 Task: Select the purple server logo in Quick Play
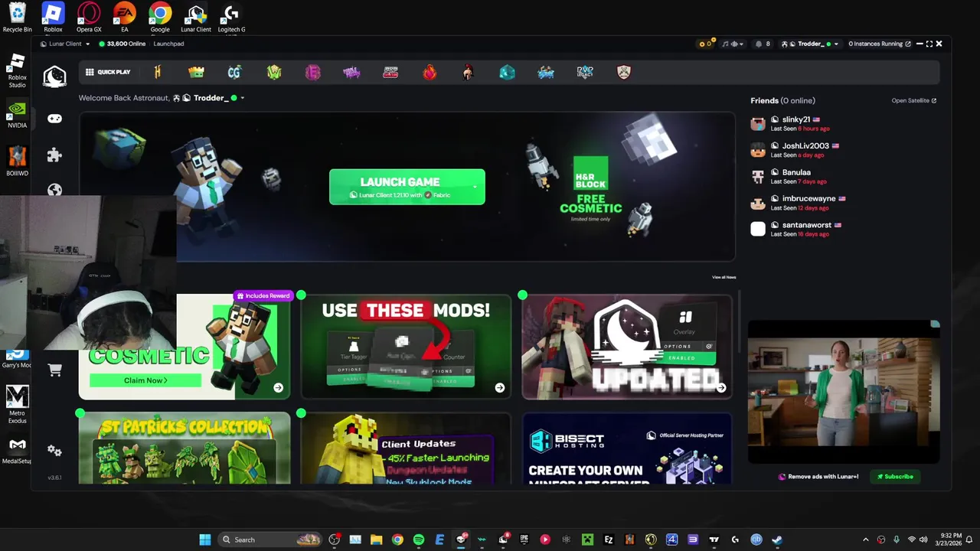[351, 72]
